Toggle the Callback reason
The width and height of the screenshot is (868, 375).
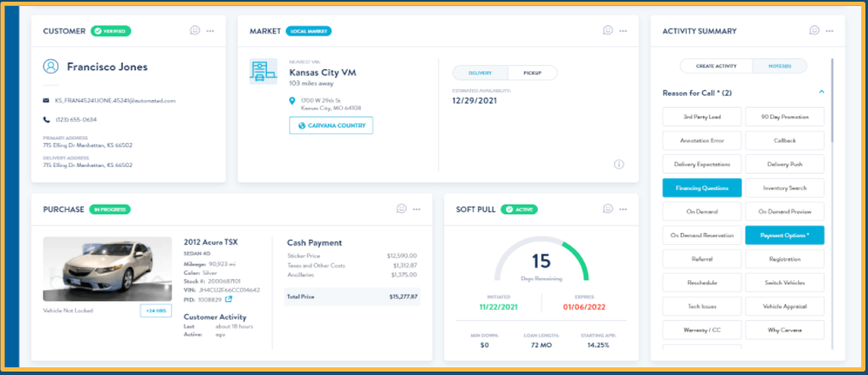[784, 140]
